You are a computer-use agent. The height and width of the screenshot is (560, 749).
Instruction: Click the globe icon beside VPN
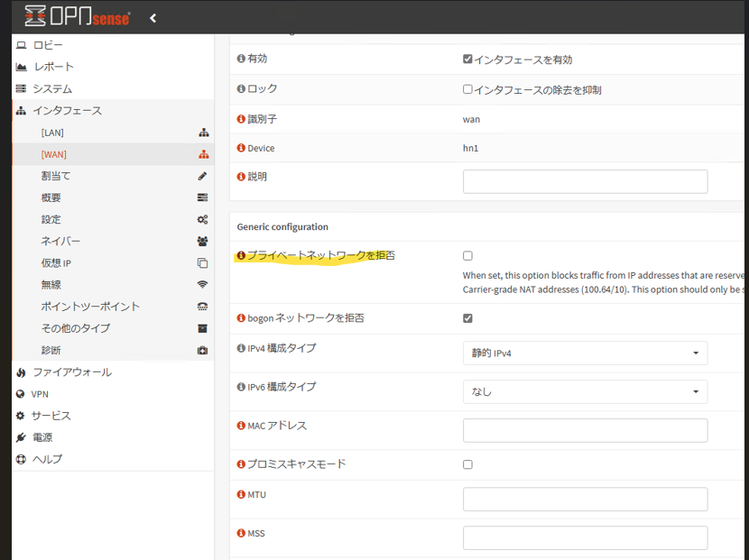pos(20,394)
